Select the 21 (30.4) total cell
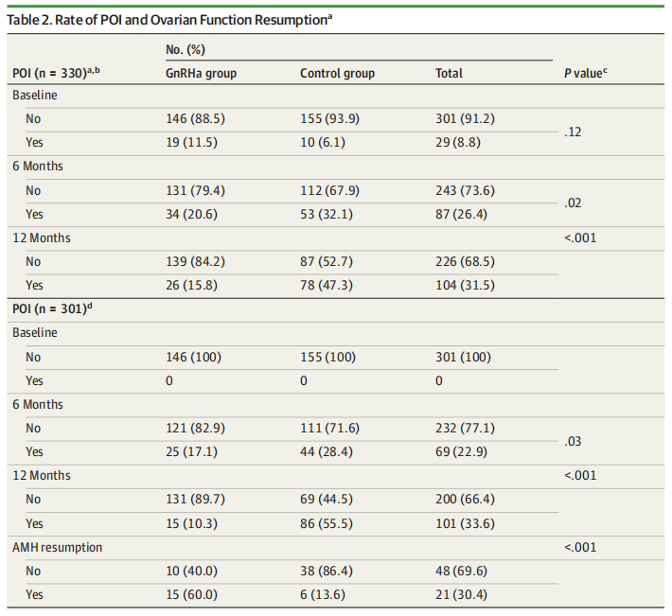Viewport: 672px width, 616px height. click(463, 594)
